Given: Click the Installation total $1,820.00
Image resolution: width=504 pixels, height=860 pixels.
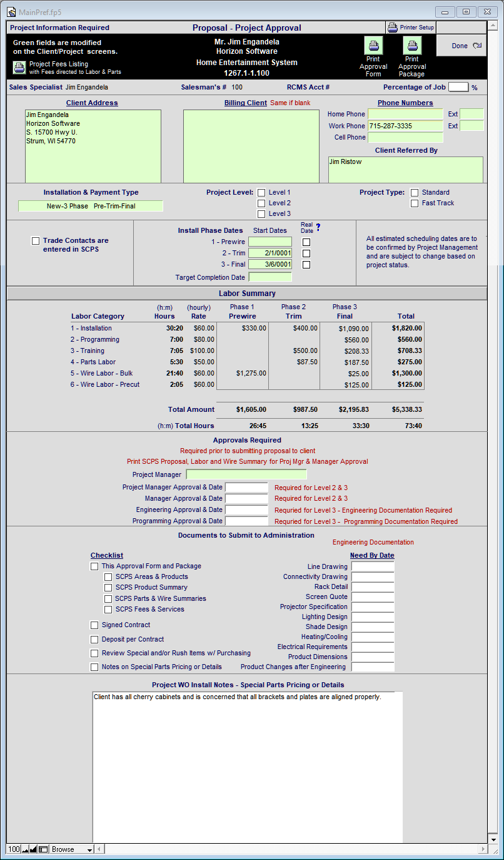Looking at the screenshot, I should click(407, 328).
